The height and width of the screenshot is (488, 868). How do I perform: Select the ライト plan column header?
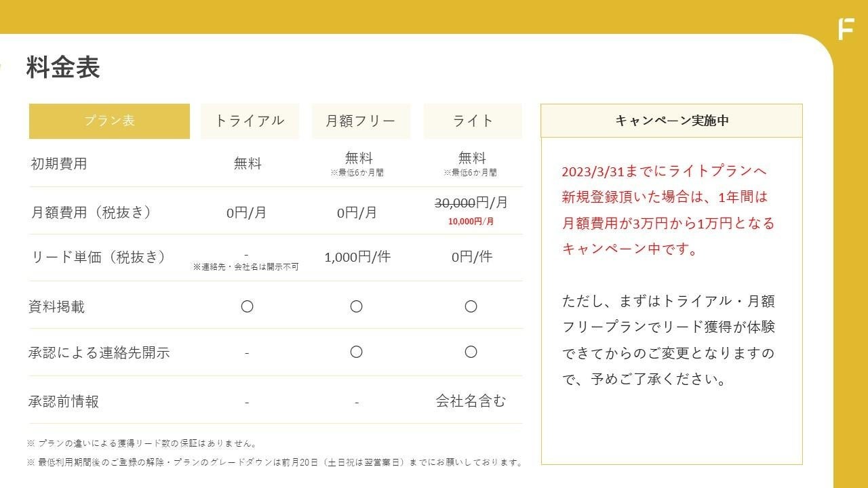pyautogui.click(x=473, y=121)
